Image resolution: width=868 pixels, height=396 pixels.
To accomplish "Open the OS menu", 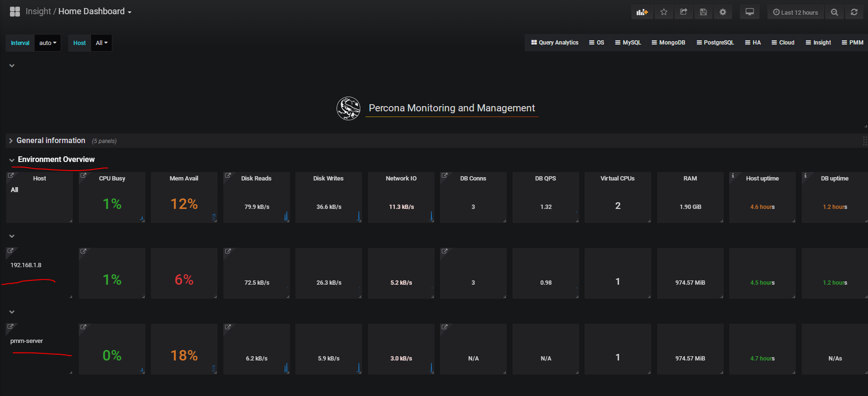I will tap(596, 43).
